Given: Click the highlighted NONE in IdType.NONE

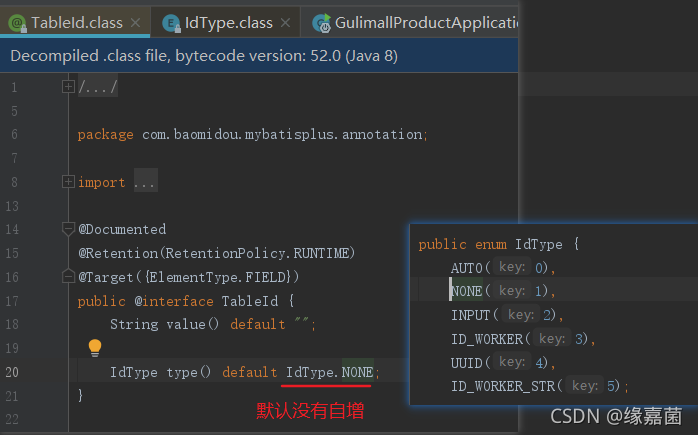Looking at the screenshot, I should pos(357,372).
